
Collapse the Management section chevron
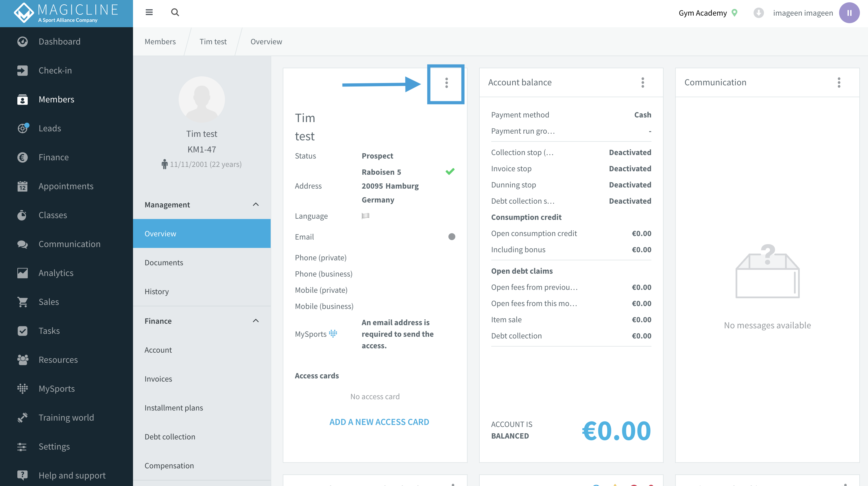tap(256, 205)
